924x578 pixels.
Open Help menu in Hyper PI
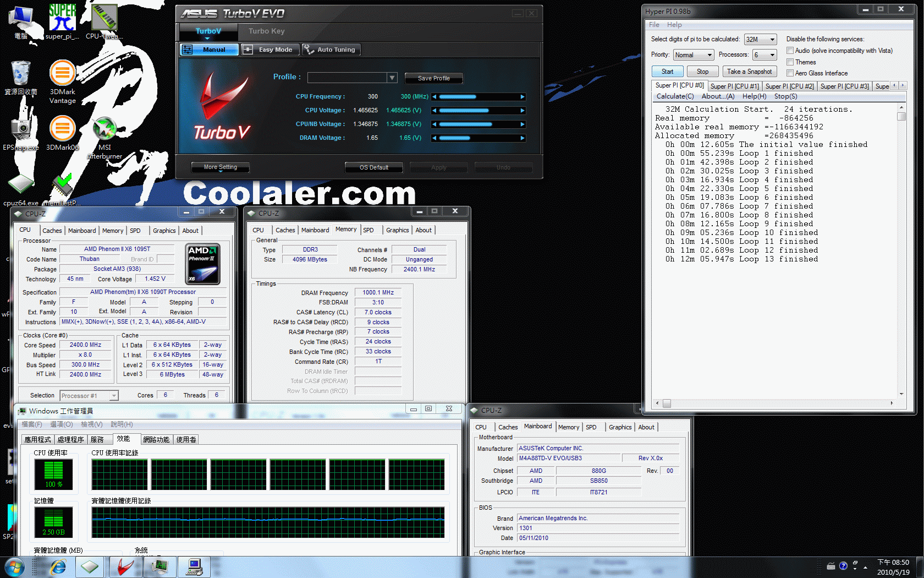point(674,25)
